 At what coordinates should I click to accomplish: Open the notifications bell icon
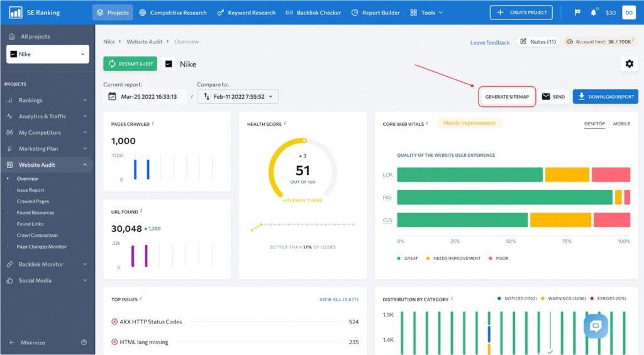(x=593, y=13)
